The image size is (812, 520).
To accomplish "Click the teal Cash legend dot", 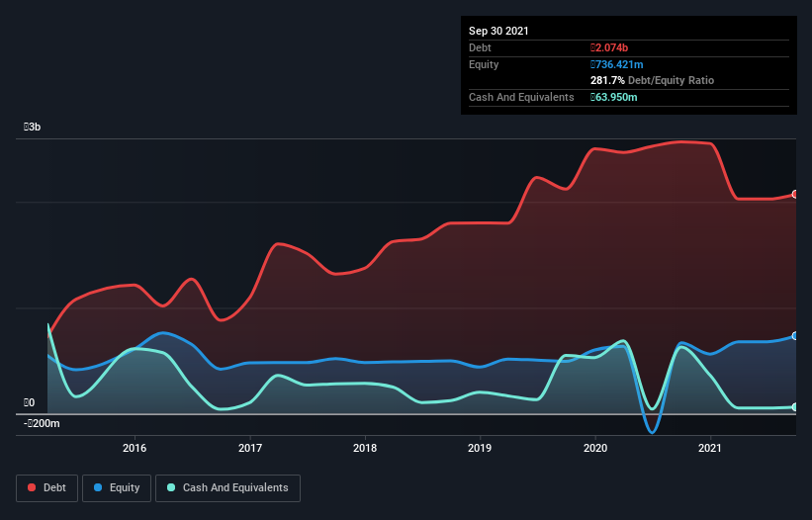I will pos(171,487).
